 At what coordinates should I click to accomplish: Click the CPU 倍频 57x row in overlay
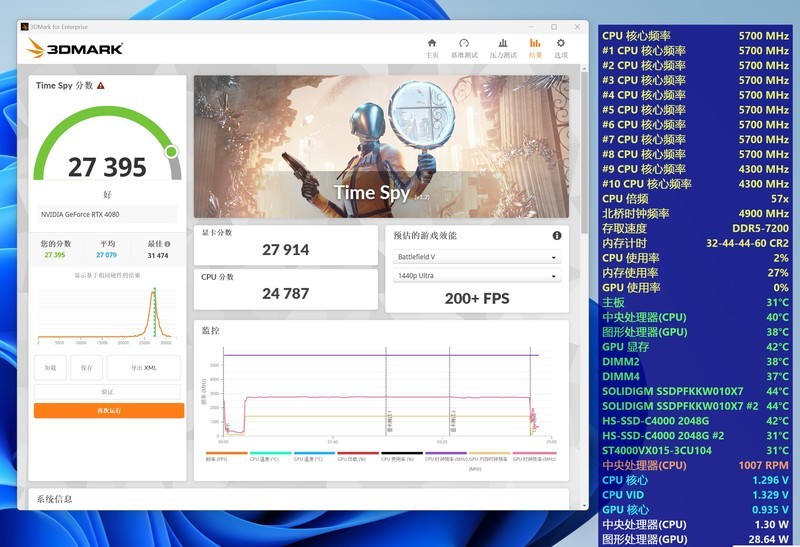tap(695, 198)
